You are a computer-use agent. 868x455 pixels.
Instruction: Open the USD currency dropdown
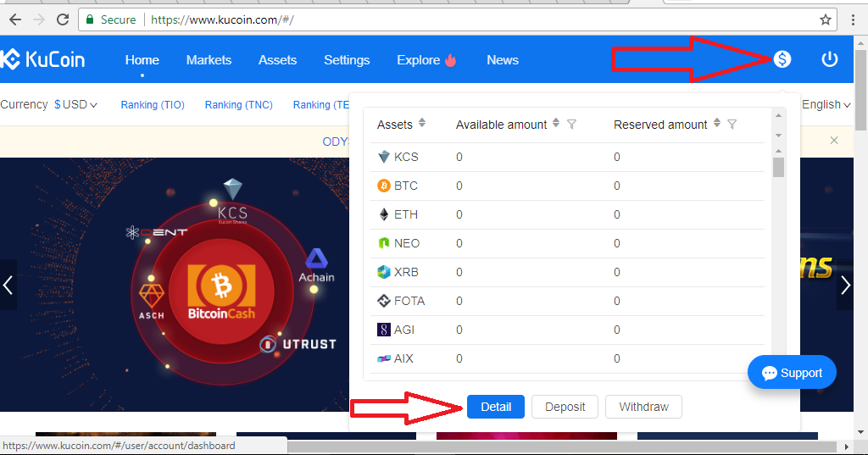point(75,104)
